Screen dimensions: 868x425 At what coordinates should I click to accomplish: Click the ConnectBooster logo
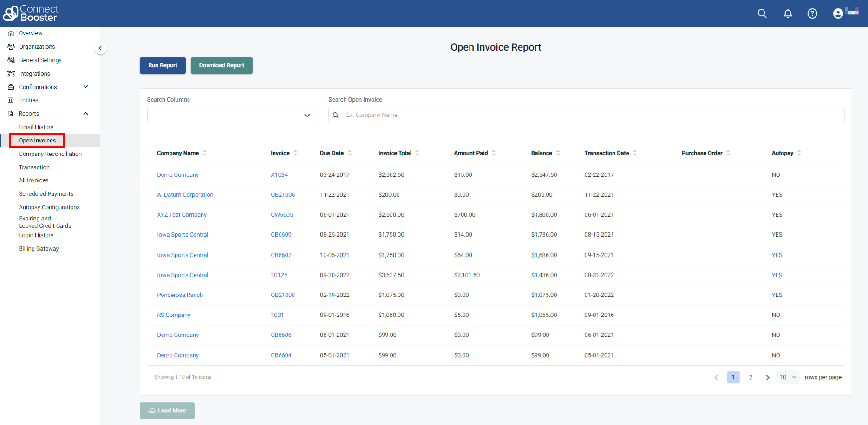(31, 13)
